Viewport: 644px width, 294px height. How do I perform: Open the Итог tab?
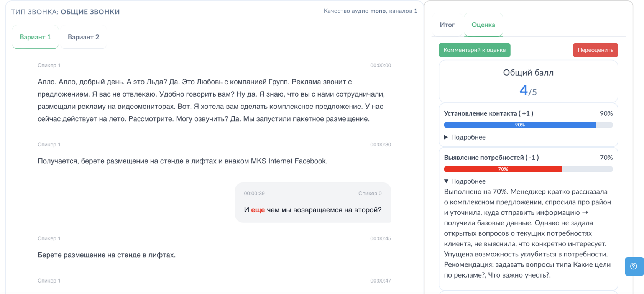(x=447, y=25)
